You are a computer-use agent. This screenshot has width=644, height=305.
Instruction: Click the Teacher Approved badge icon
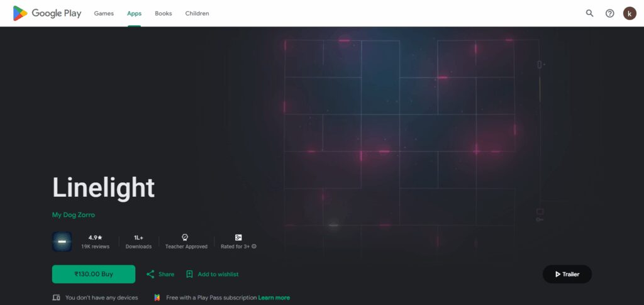(x=185, y=237)
